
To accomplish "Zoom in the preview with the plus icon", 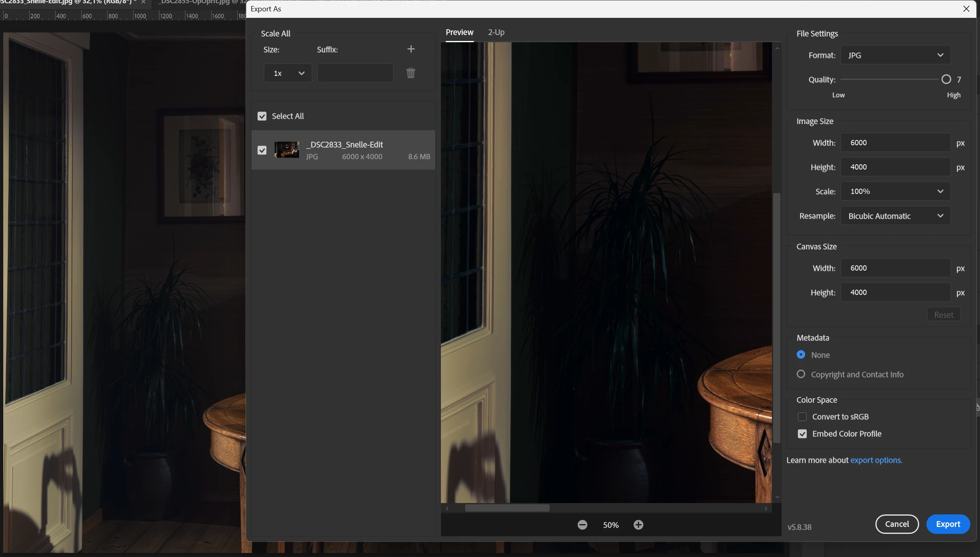I will point(638,525).
